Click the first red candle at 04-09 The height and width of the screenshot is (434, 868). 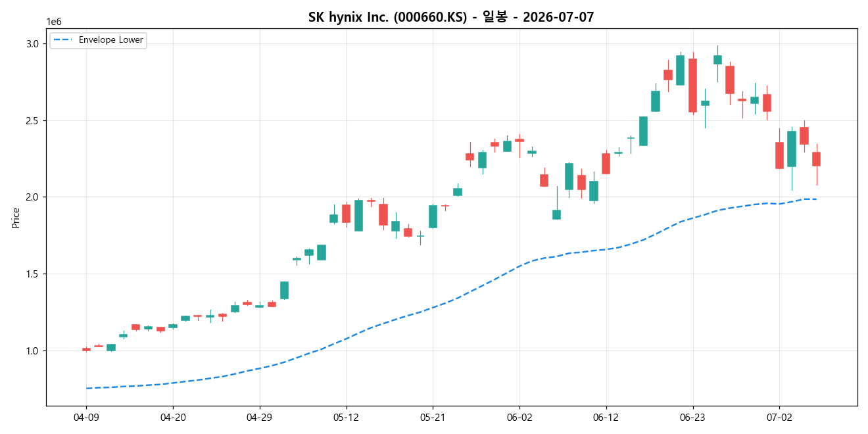point(86,349)
